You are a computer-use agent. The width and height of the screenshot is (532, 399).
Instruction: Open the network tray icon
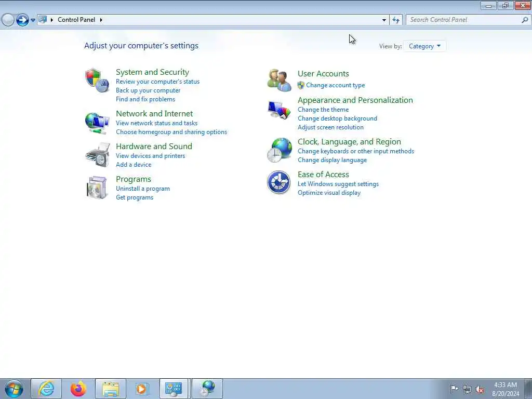[467, 389]
